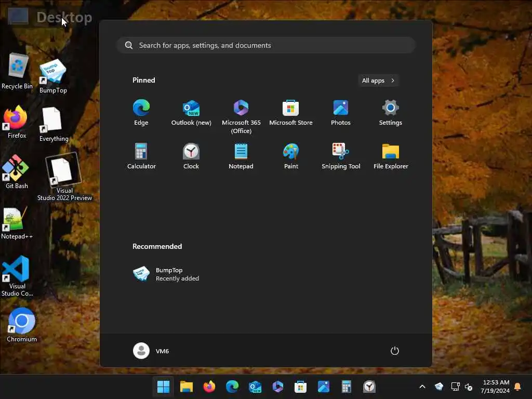The image size is (532, 399).
Task: Open Firefox from the taskbar
Action: 209,387
